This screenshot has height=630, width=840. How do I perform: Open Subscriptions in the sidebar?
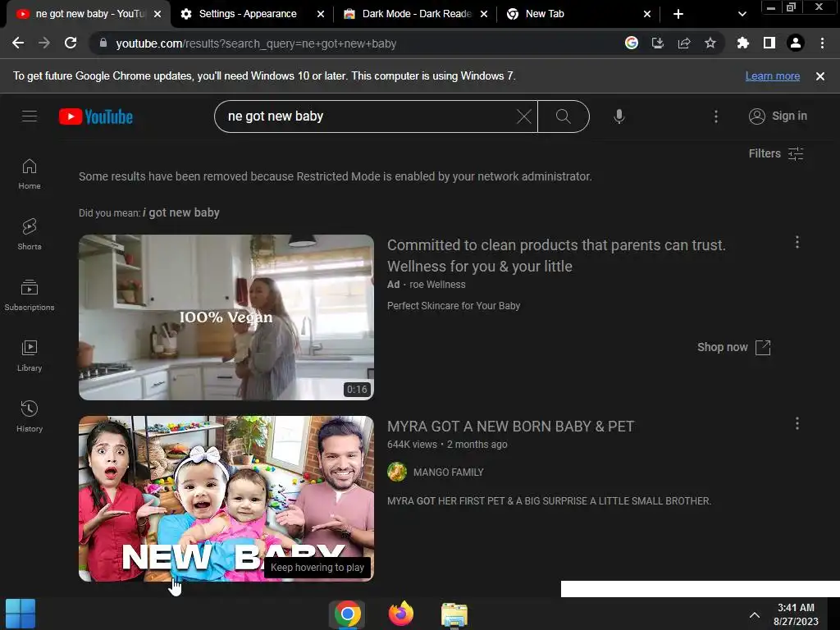click(x=30, y=295)
